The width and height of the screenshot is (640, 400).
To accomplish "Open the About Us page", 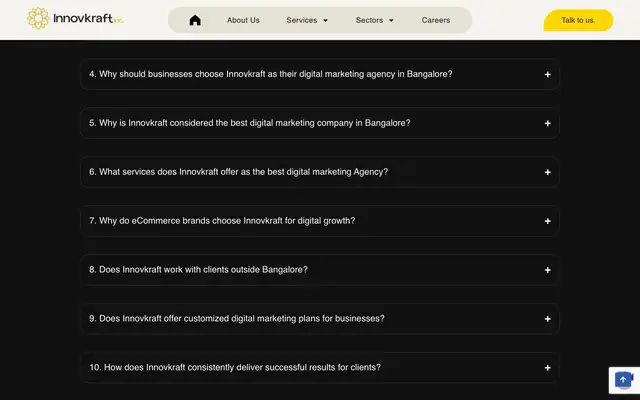I will click(x=243, y=20).
